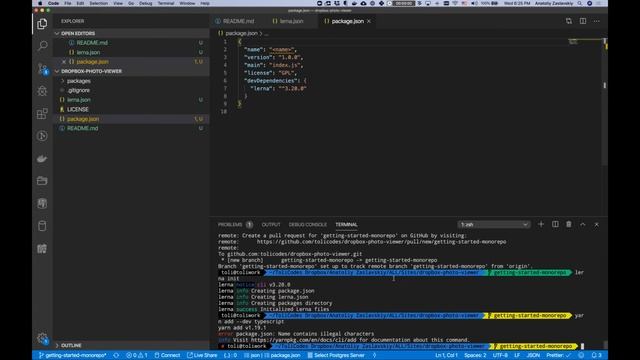The height and width of the screenshot is (360, 640).
Task: Click the Connect button in status bar
Action: coord(167,355)
